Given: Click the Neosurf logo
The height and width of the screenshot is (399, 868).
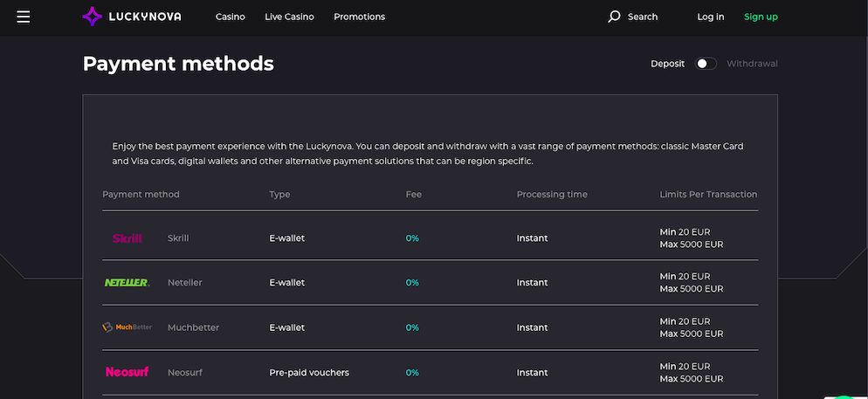Looking at the screenshot, I should pos(127,372).
